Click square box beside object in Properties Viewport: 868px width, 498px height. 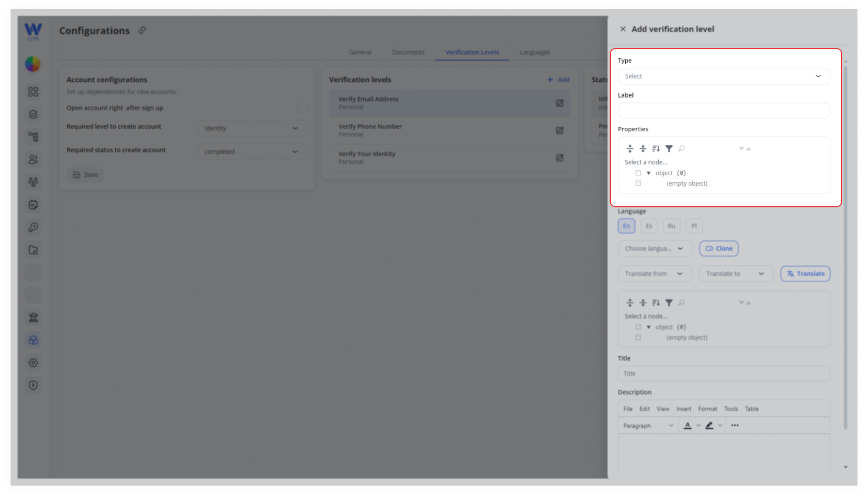(638, 173)
